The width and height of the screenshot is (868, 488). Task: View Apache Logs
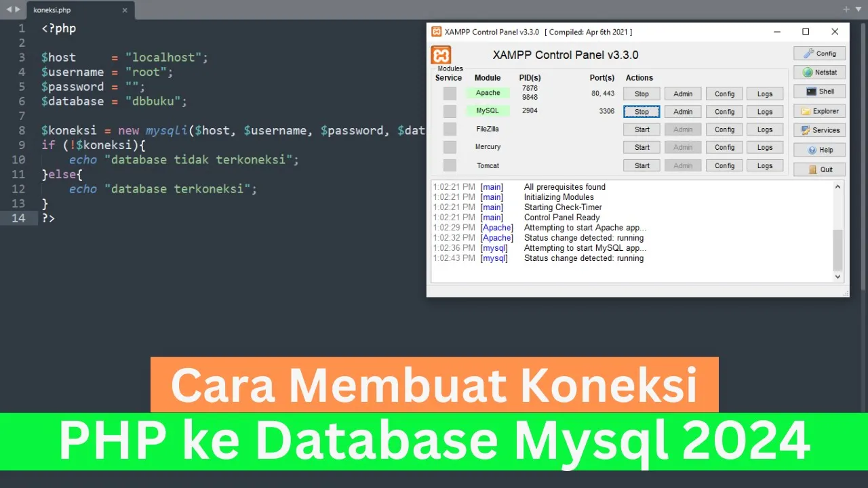pyautogui.click(x=765, y=94)
